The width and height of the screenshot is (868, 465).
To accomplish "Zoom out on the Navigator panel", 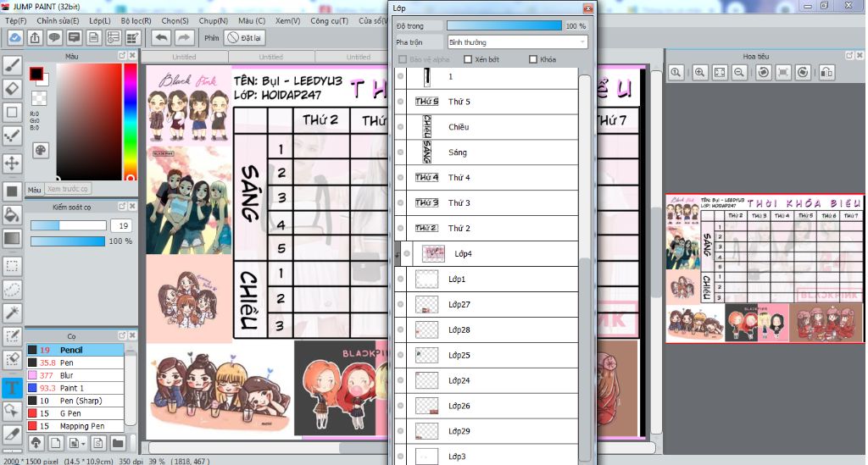I will tap(738, 73).
